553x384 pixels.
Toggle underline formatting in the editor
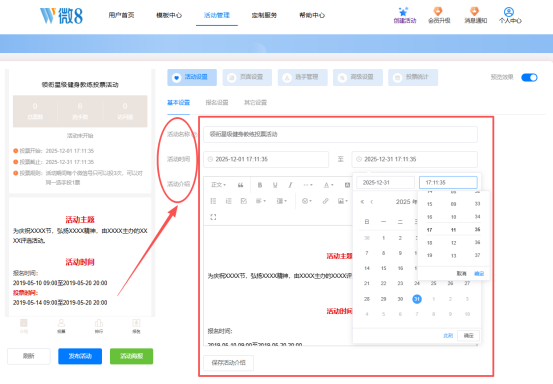coord(275,185)
